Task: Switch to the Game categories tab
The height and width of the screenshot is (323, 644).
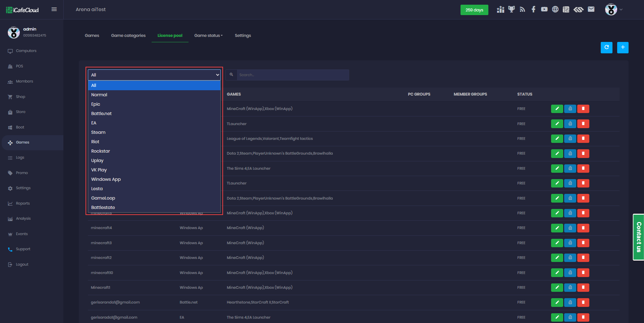Action: tap(128, 36)
